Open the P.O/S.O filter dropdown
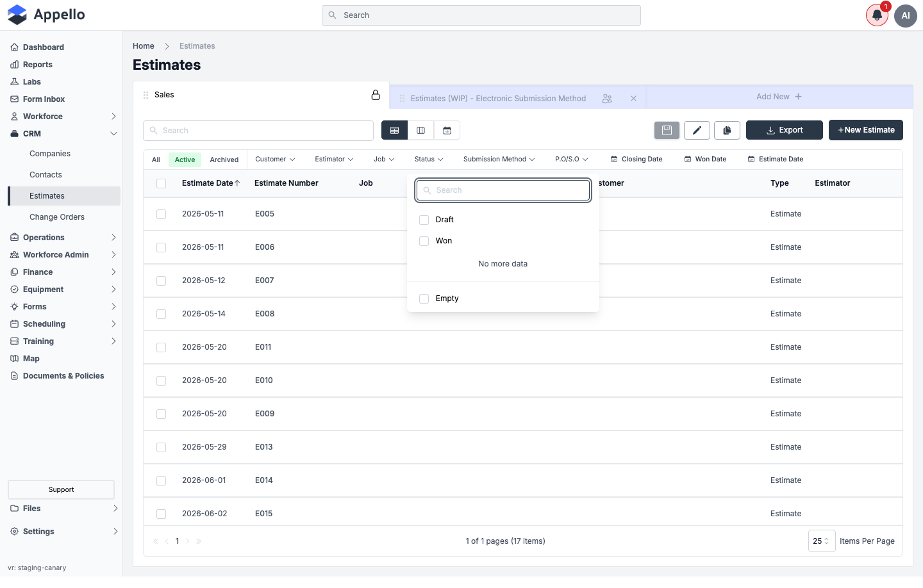The height and width of the screenshot is (588, 923). click(571, 159)
